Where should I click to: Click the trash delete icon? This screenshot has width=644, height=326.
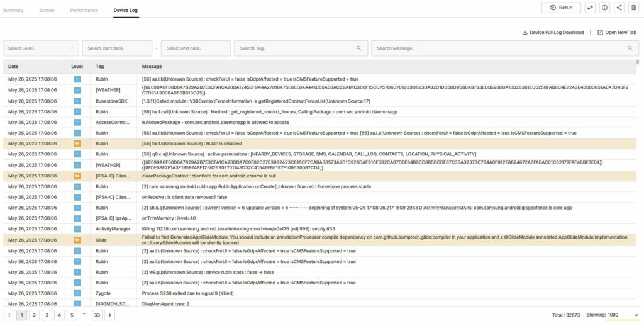click(x=633, y=8)
